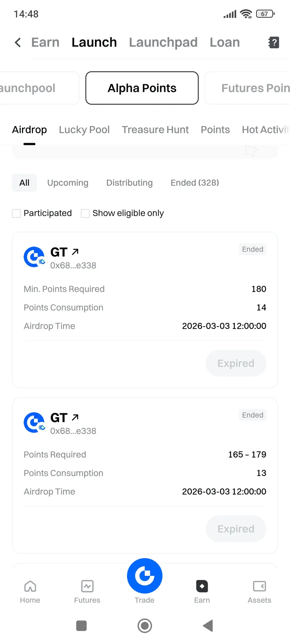Open the Treasure Hunt tab
This screenshot has width=290, height=644.
(x=155, y=130)
